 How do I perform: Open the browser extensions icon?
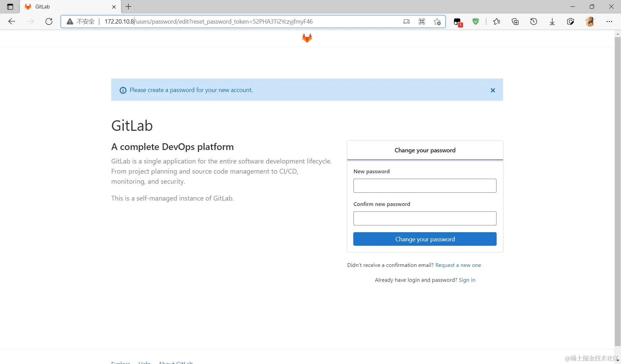coord(570,22)
